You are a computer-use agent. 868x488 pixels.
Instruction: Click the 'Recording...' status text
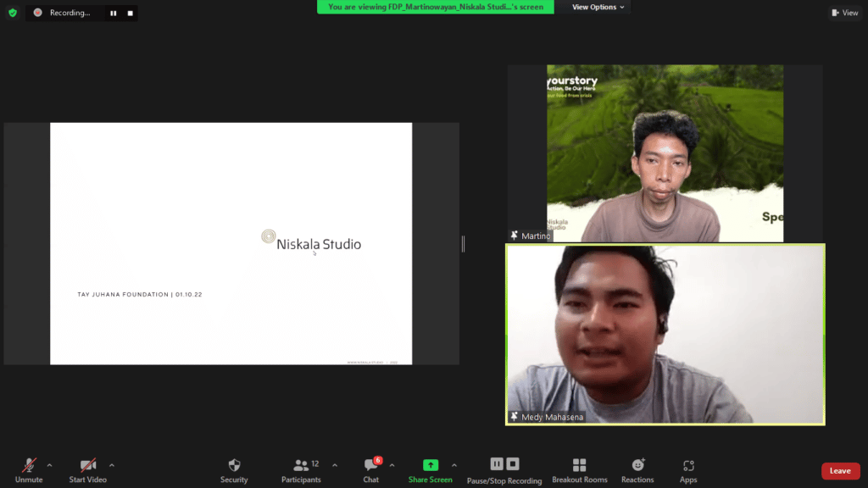point(70,13)
